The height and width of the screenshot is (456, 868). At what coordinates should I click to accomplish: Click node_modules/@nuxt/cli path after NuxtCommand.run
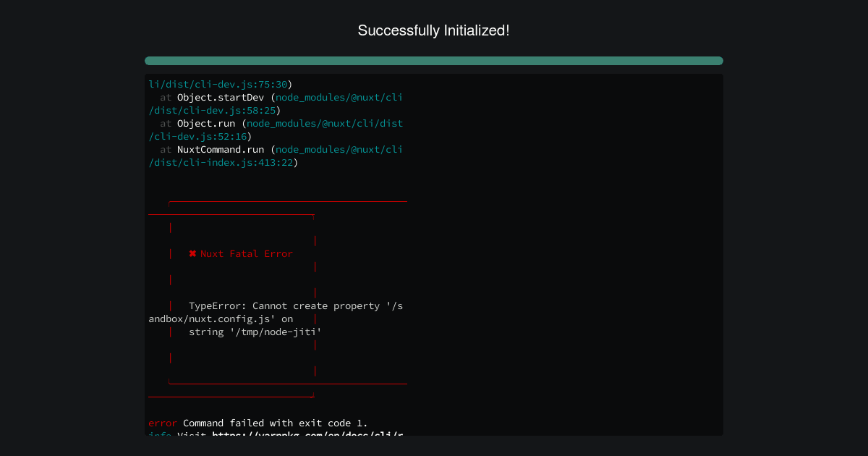click(x=339, y=150)
